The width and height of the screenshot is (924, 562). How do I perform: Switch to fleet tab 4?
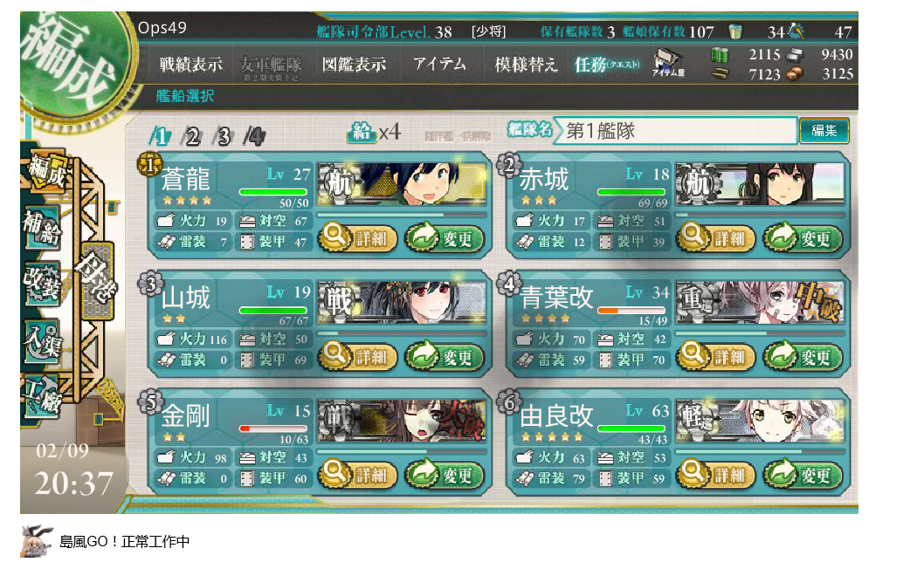click(254, 137)
